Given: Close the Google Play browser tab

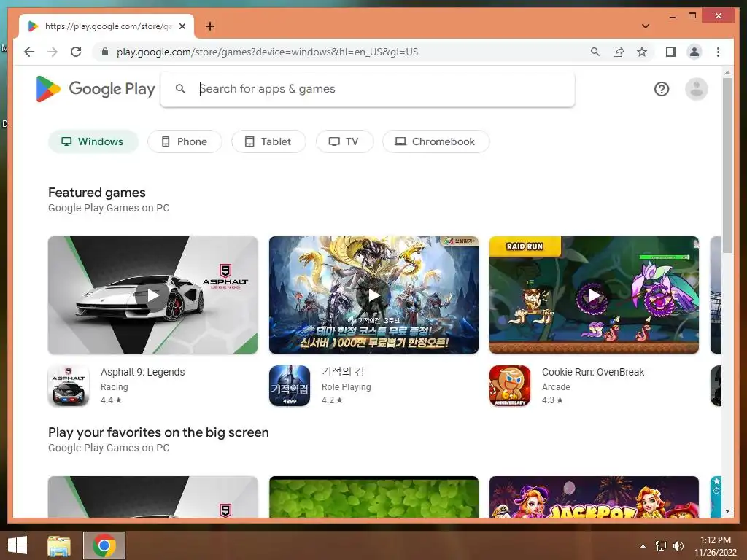Looking at the screenshot, I should (182, 26).
